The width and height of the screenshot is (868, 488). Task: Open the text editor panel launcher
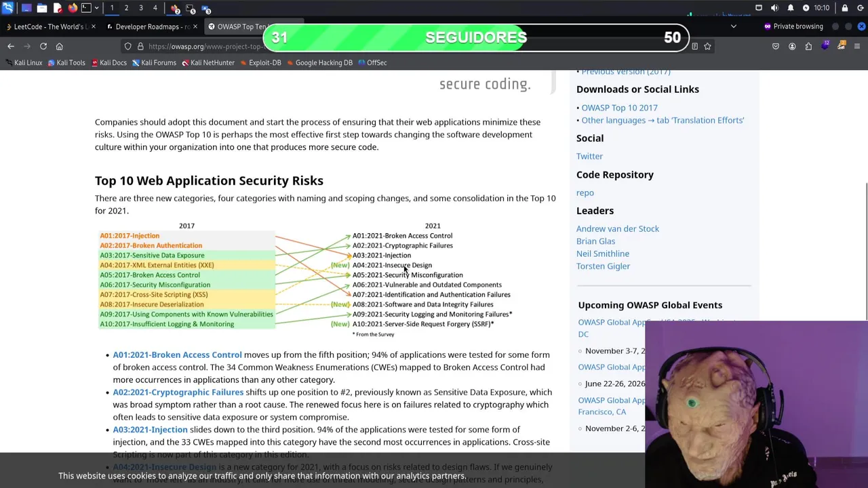(x=57, y=8)
